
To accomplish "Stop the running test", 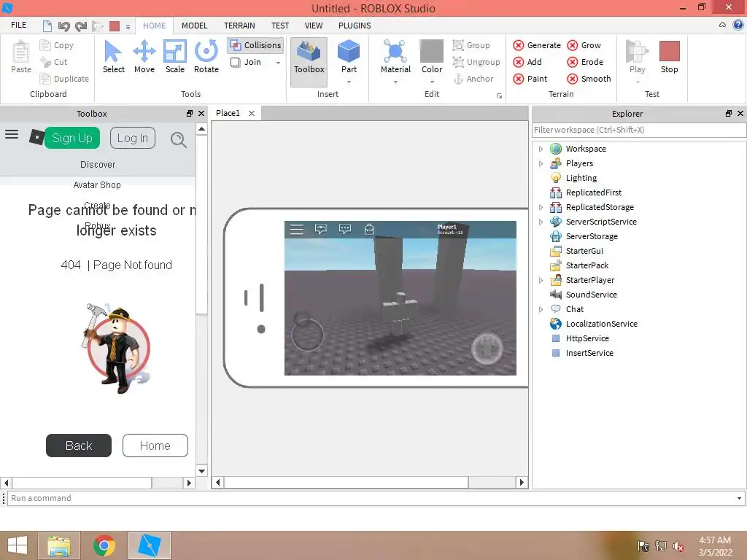I will coord(670,57).
